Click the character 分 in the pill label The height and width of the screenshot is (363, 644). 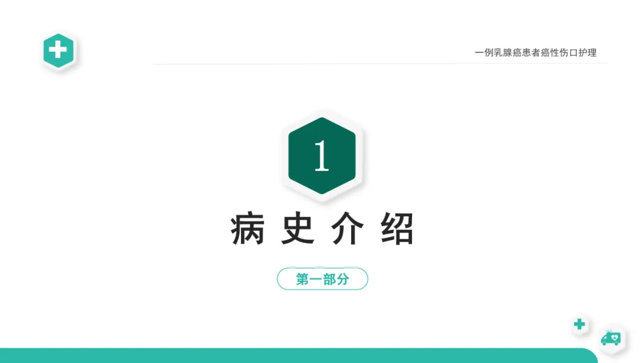pyautogui.click(x=343, y=279)
